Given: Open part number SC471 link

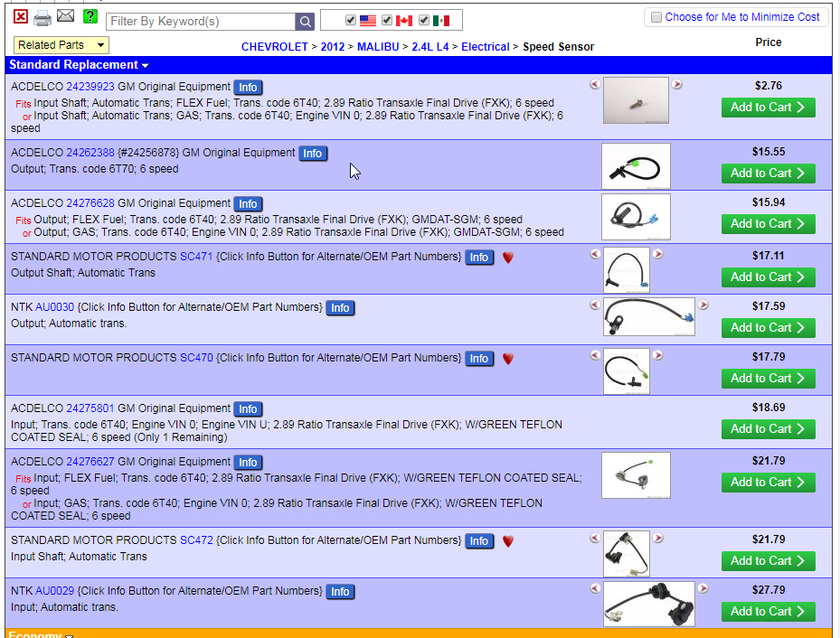Looking at the screenshot, I should point(196,257).
